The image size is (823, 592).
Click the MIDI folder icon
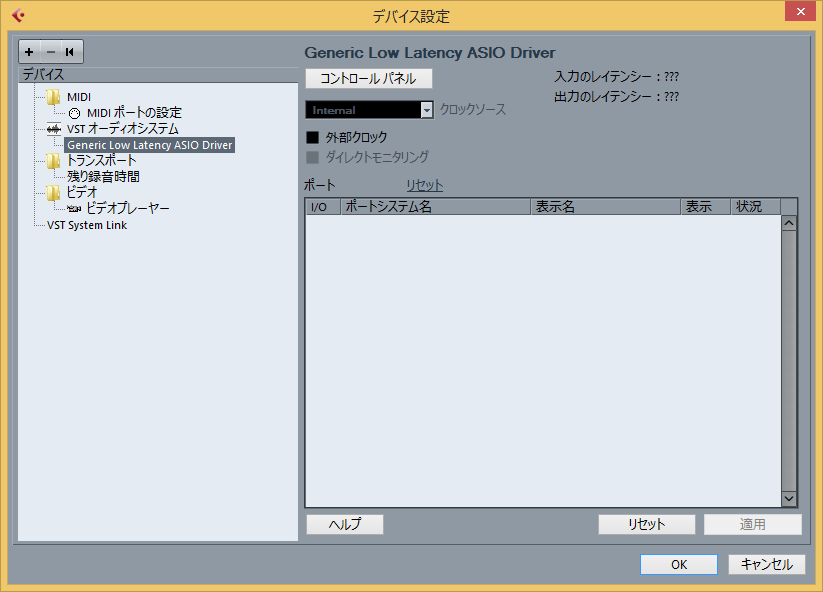tap(54, 97)
